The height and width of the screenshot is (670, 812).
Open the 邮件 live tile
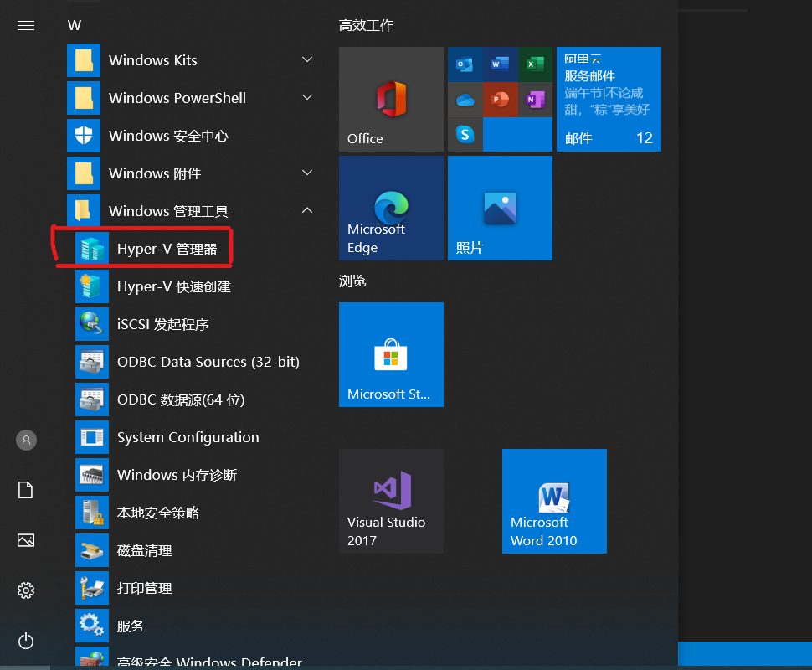click(609, 100)
